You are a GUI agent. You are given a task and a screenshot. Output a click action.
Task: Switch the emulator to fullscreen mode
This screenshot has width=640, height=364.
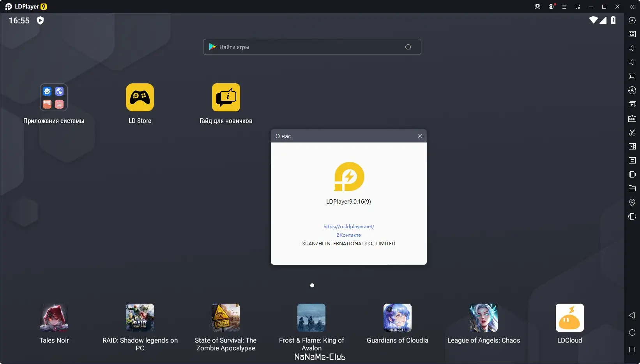click(632, 76)
